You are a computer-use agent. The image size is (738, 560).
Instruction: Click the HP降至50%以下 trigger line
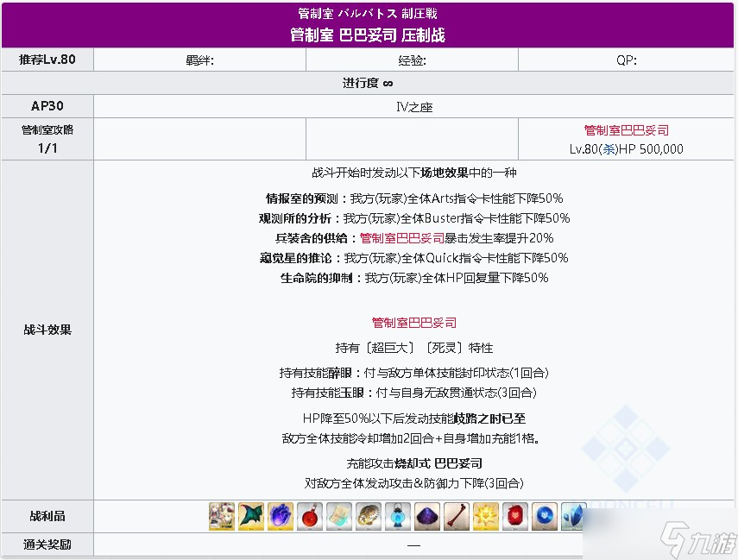(414, 418)
